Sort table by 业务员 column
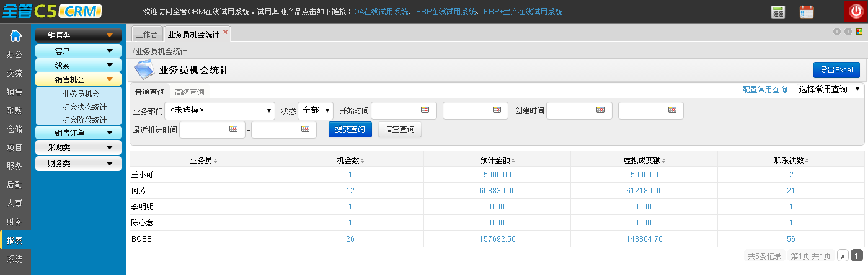Viewport: 868px width, 275px height. (x=203, y=160)
